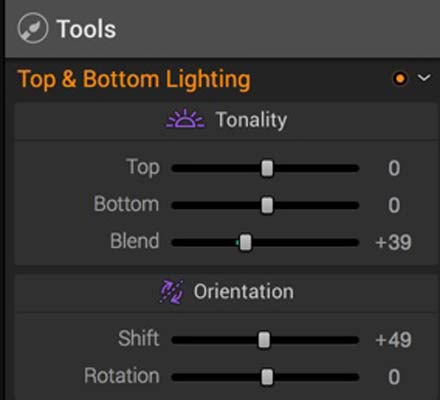
Task: Click the Bottom value field showing 0
Action: (394, 205)
